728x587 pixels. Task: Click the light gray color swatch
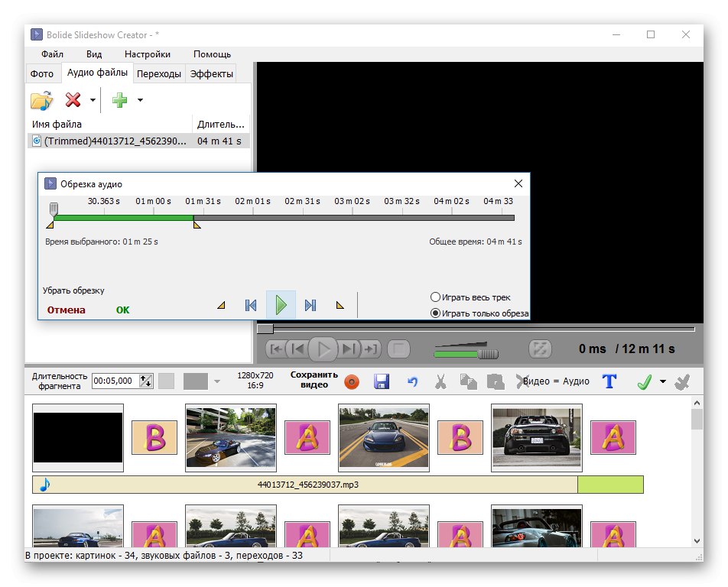[166, 381]
